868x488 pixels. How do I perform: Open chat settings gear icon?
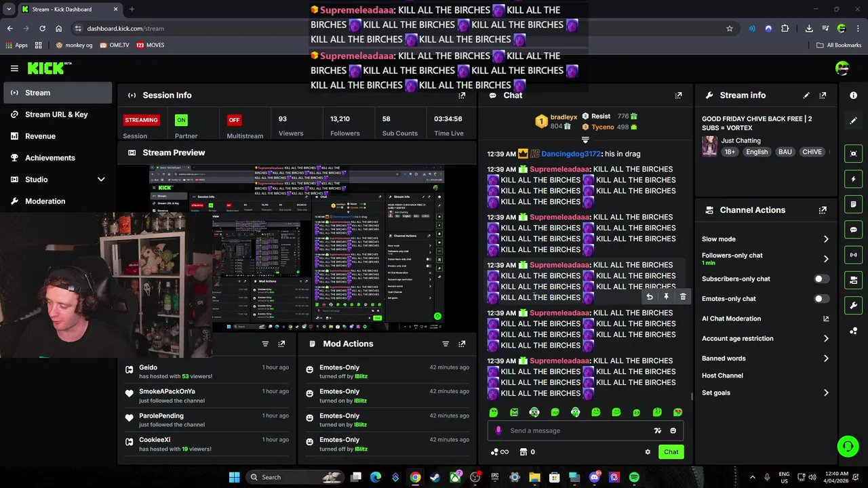[648, 452]
